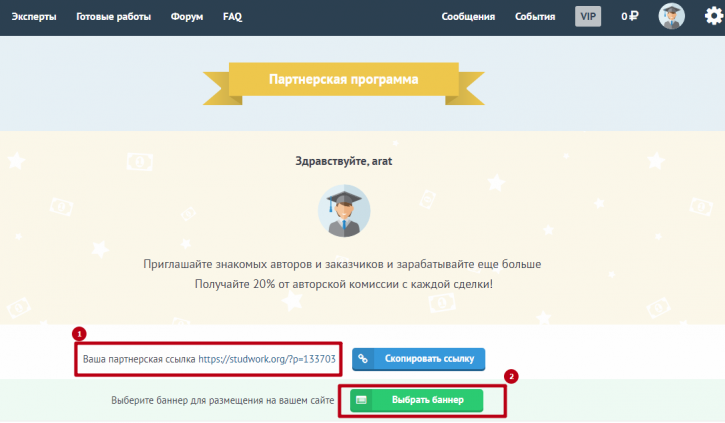Viewport: 725px width, 423px height.
Task: Open Сообщения
Action: (468, 17)
